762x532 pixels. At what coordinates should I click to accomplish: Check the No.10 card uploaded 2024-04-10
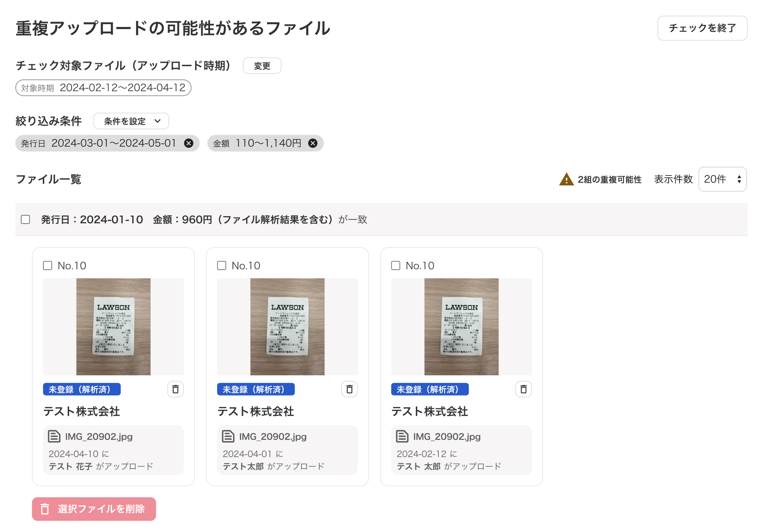pos(48,266)
